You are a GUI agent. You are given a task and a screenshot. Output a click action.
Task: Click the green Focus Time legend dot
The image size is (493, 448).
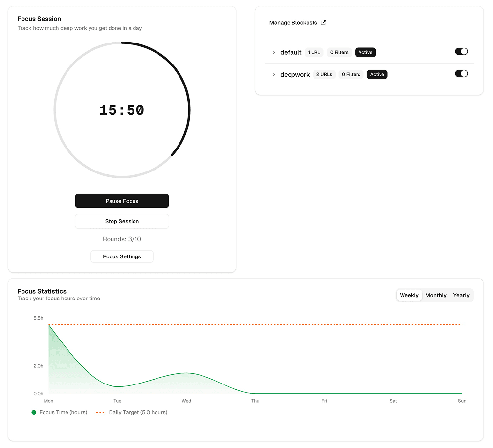[x=34, y=412]
